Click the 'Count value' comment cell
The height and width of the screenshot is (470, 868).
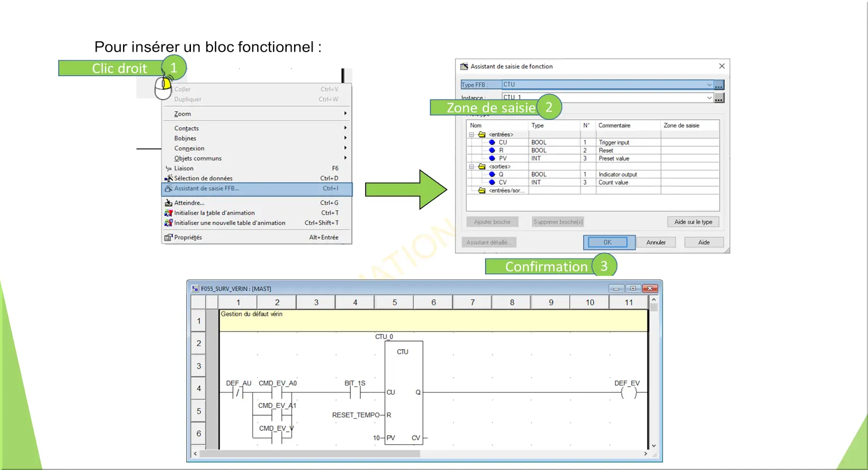tap(628, 182)
